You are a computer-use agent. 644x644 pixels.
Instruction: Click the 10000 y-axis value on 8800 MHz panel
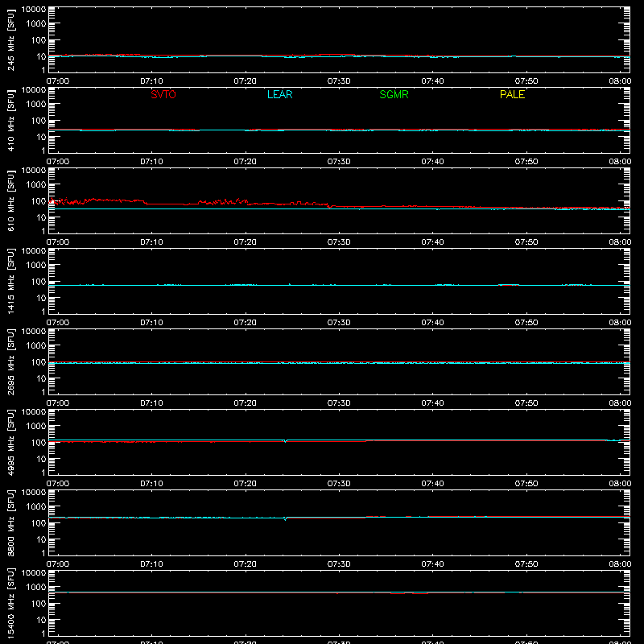pyautogui.click(x=34, y=493)
